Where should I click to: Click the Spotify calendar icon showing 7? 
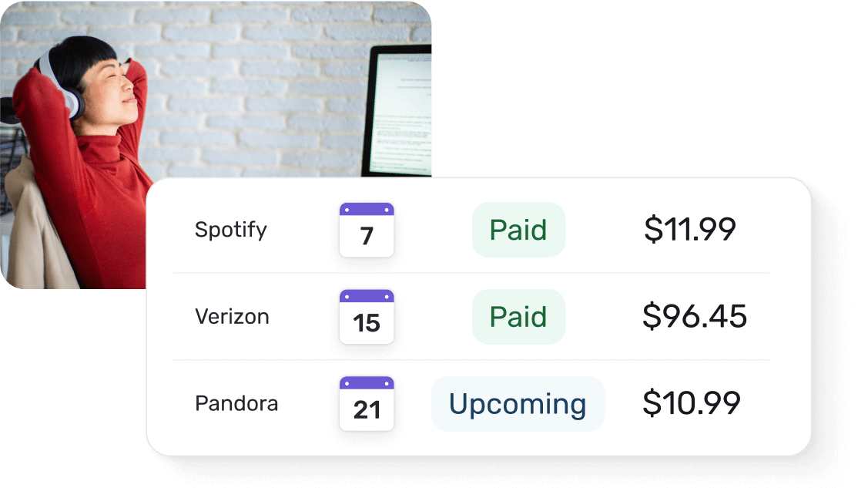(367, 230)
